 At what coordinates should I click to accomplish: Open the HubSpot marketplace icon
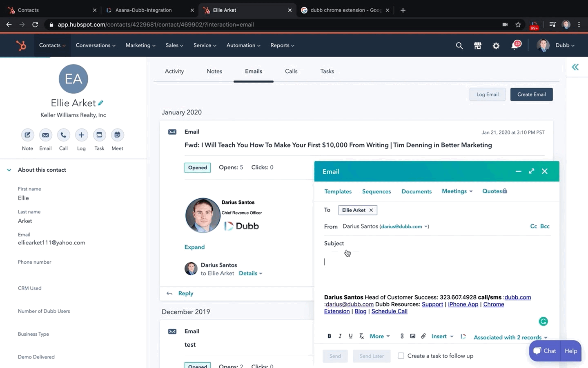pos(477,46)
